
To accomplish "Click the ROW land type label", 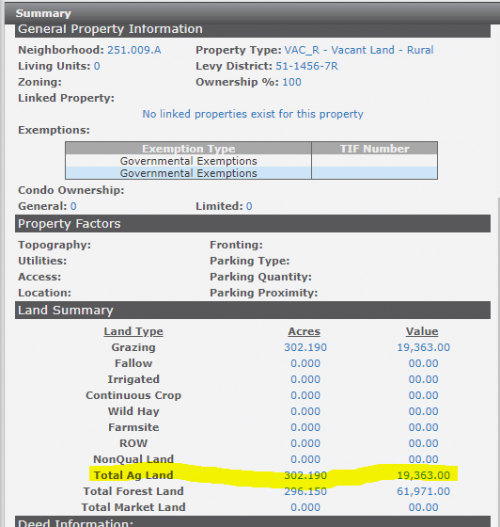I will pos(133,444).
